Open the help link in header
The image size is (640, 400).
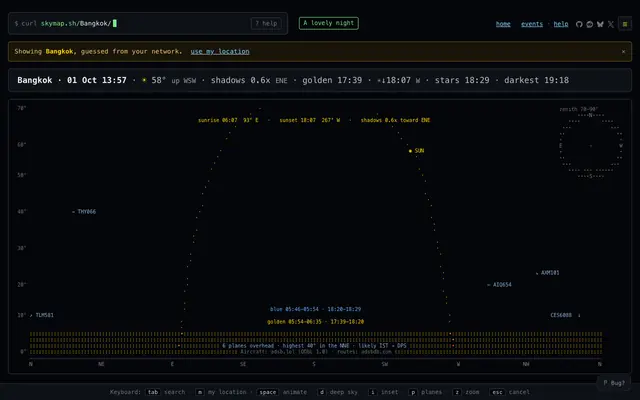coord(561,24)
